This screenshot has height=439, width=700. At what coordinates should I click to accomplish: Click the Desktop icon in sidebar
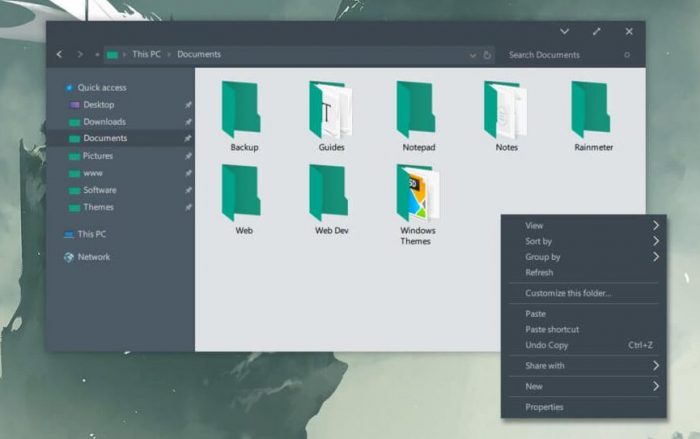coord(75,105)
